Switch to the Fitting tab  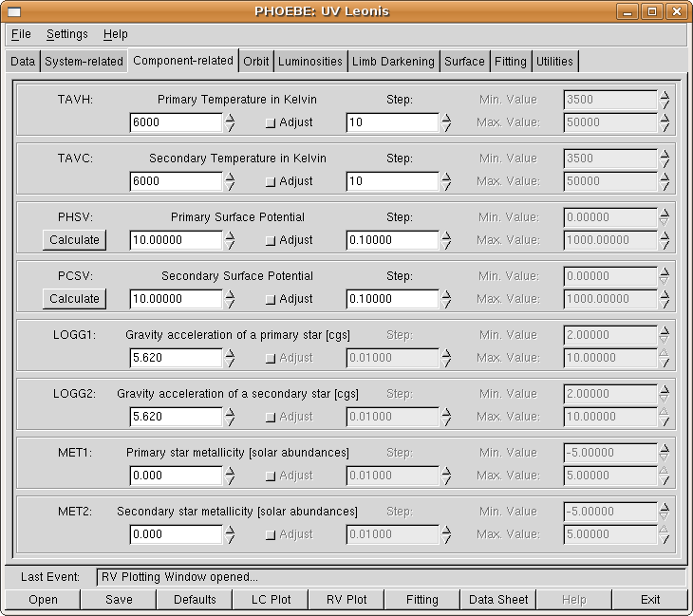click(511, 61)
